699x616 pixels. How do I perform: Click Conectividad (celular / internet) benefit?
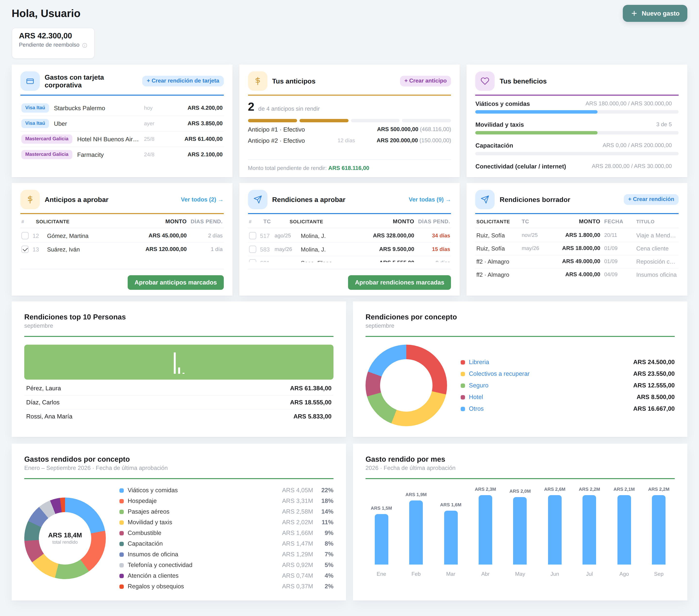click(577, 166)
